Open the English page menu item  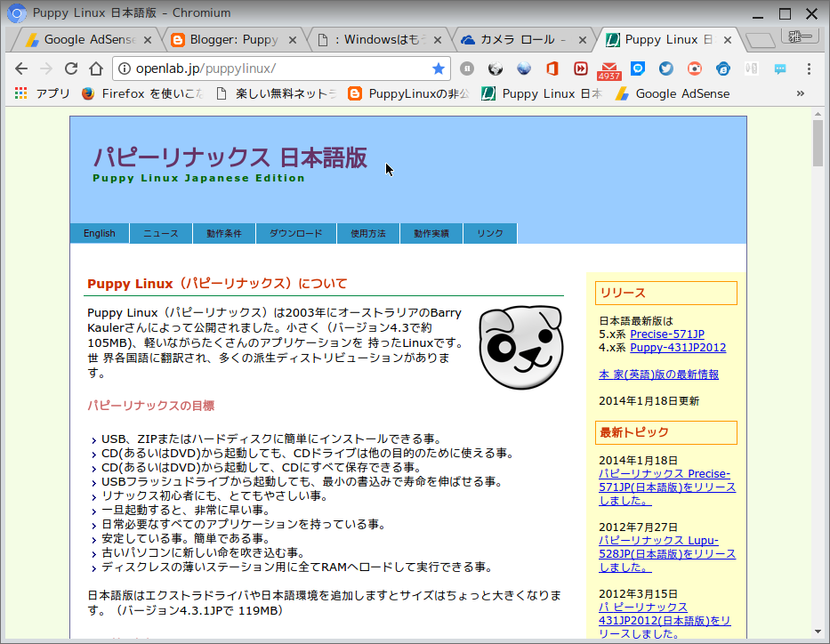coord(99,233)
